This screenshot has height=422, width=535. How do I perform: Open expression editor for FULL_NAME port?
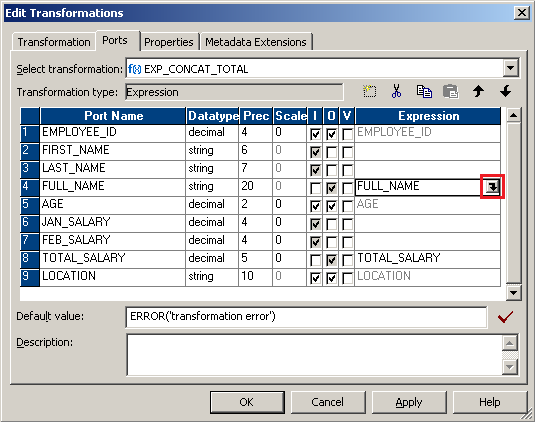click(x=492, y=186)
